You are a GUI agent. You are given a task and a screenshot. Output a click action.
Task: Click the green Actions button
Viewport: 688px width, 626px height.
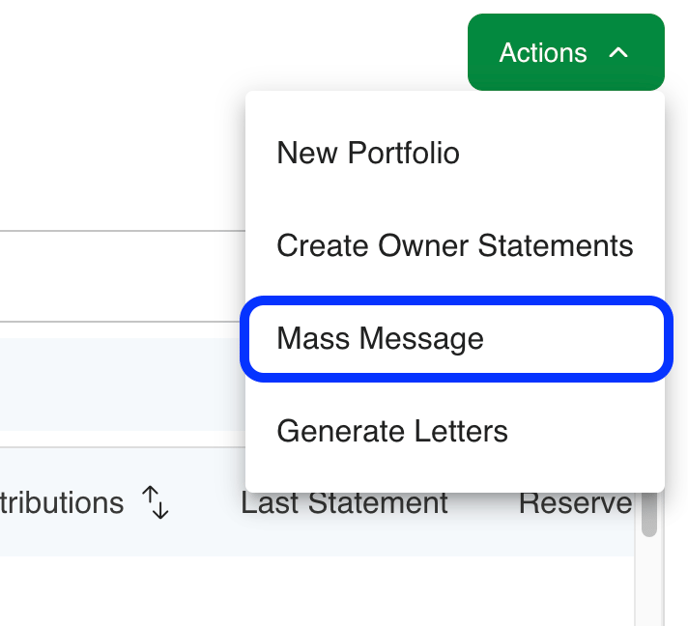[x=565, y=52]
